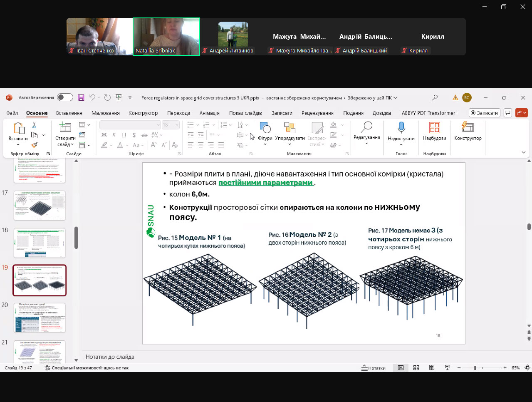
Task: Click the Записати record button
Action: coord(484,113)
